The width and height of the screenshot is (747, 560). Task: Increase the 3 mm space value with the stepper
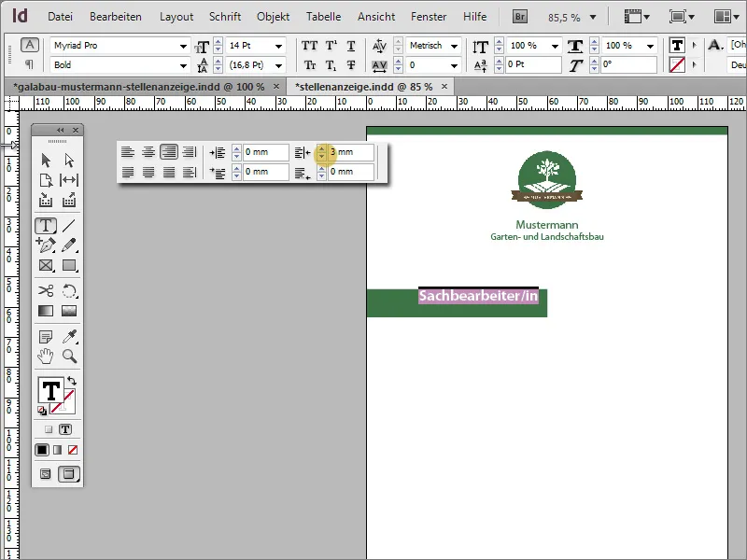[x=321, y=147]
